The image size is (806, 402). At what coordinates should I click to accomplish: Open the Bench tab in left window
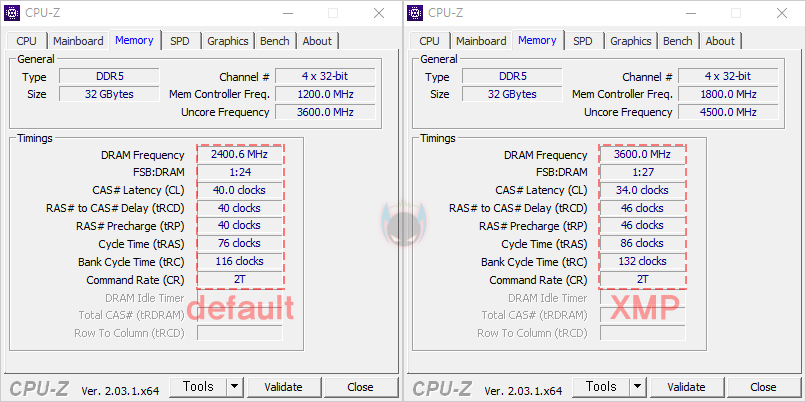point(274,41)
